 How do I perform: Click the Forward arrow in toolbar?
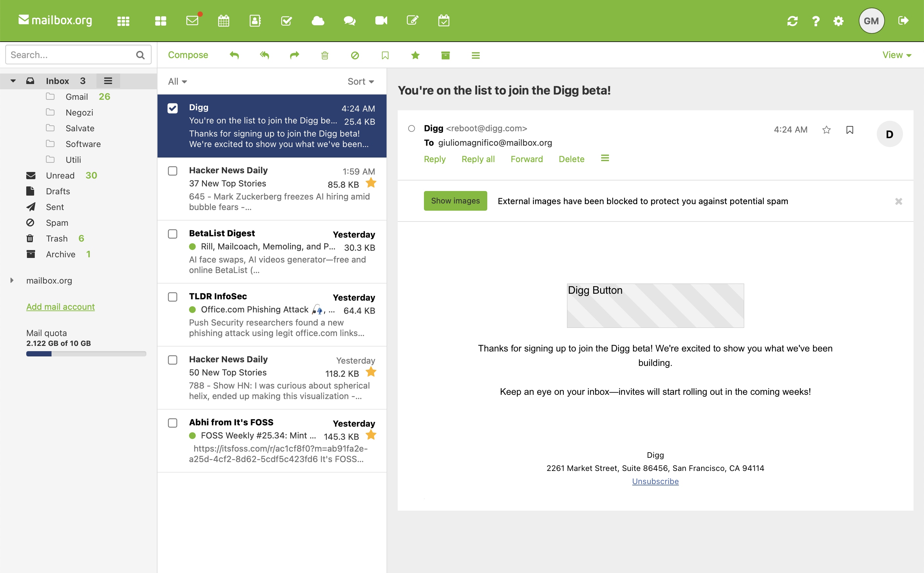click(x=294, y=55)
